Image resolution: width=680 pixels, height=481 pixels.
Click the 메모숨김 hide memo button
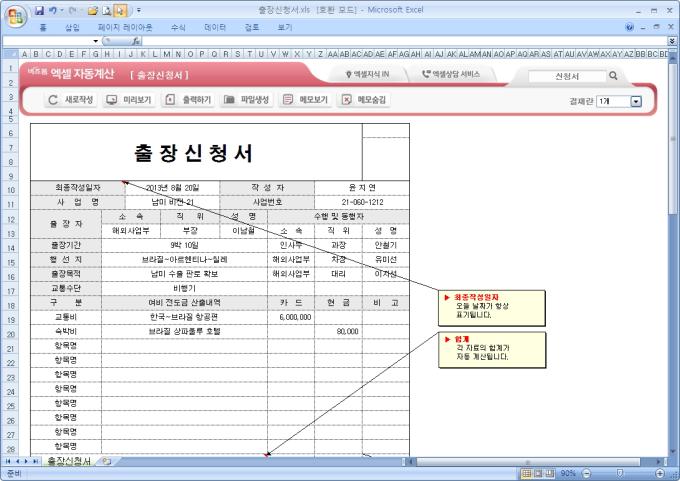coord(364,100)
